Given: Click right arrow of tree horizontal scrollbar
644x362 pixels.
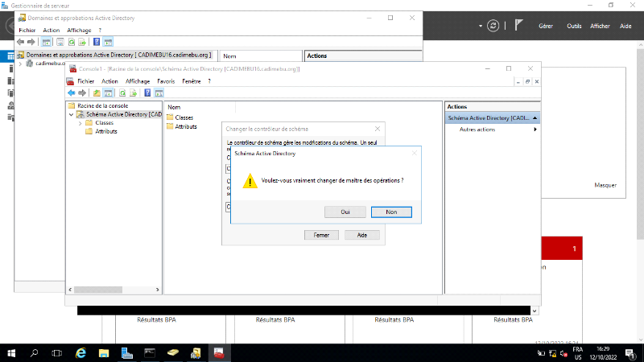Looking at the screenshot, I should tap(157, 290).
